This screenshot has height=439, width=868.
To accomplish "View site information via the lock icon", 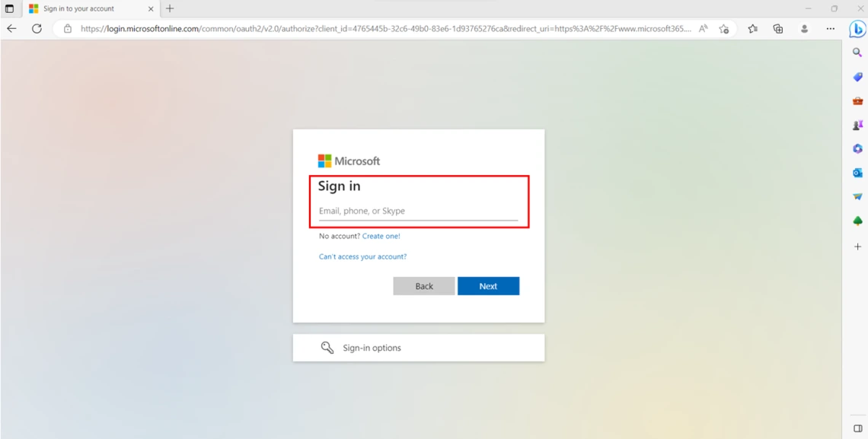I will click(68, 29).
